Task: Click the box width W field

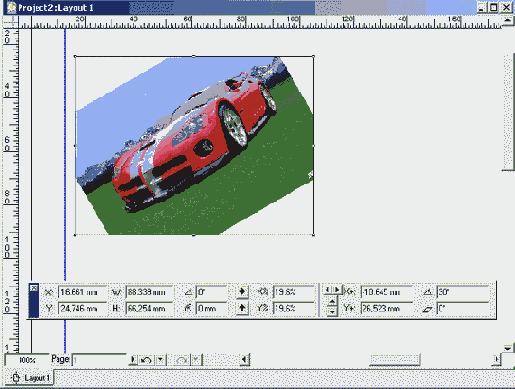Action: tap(149, 292)
